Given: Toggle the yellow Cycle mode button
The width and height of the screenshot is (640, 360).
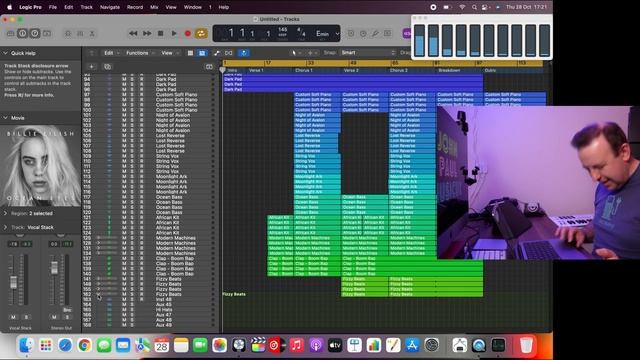Looking at the screenshot, I should click(201, 33).
